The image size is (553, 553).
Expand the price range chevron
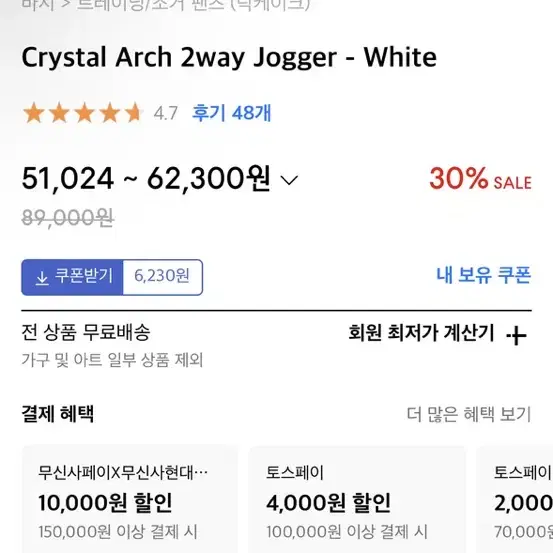pos(289,180)
